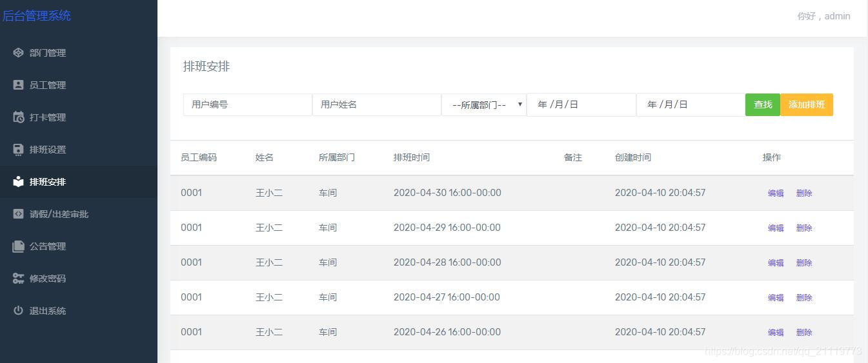Click the green 查找 button
Image resolution: width=868 pixels, height=363 pixels.
click(x=763, y=104)
